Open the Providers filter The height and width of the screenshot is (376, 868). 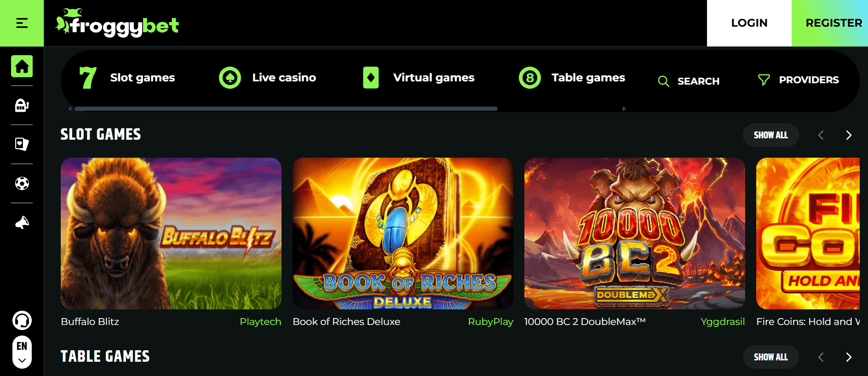(x=799, y=80)
